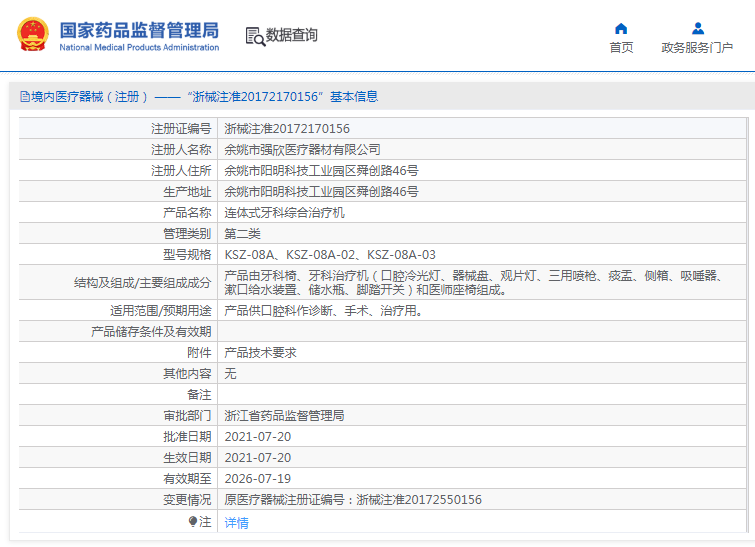
Task: Click the 结构及组成/主要组成成分 row label
Action: click(x=143, y=283)
